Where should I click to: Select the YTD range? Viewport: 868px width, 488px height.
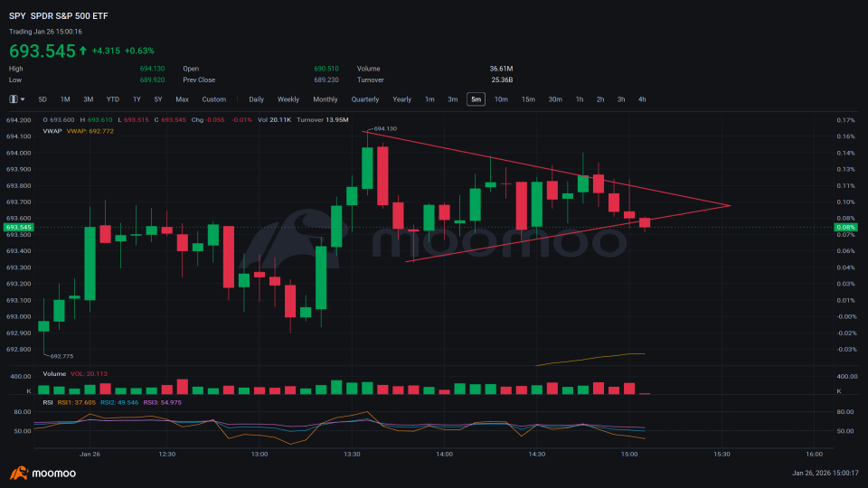(113, 99)
